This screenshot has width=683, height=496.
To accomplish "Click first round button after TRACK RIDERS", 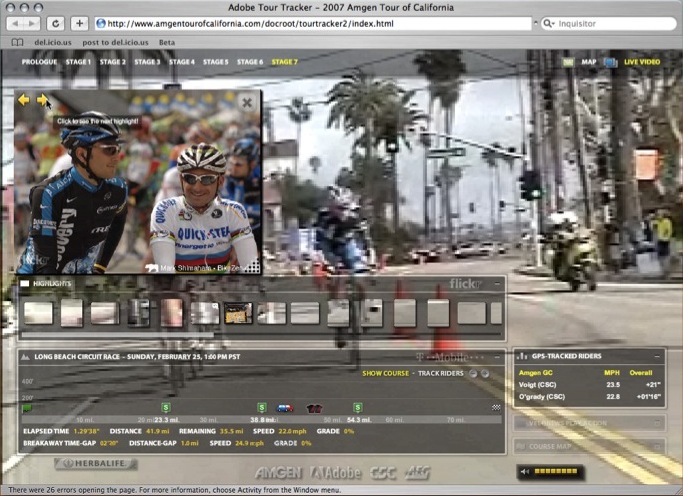I will click(473, 373).
